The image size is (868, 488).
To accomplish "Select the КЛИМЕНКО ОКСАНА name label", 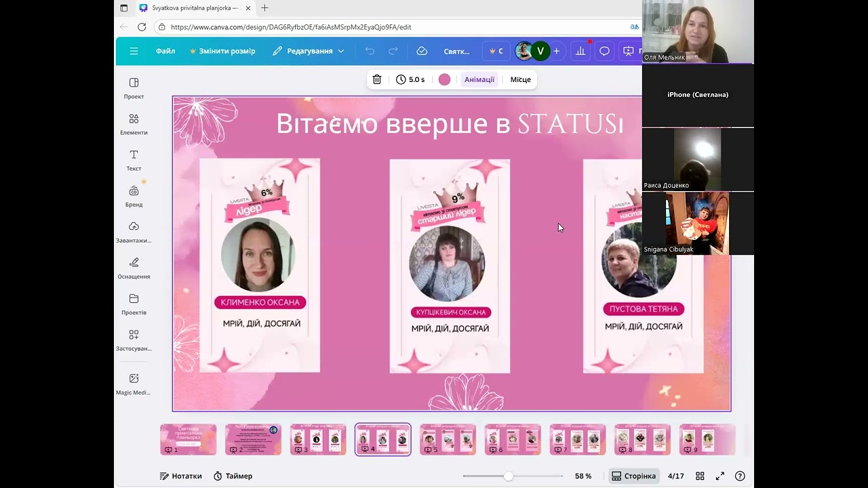I will [x=260, y=302].
